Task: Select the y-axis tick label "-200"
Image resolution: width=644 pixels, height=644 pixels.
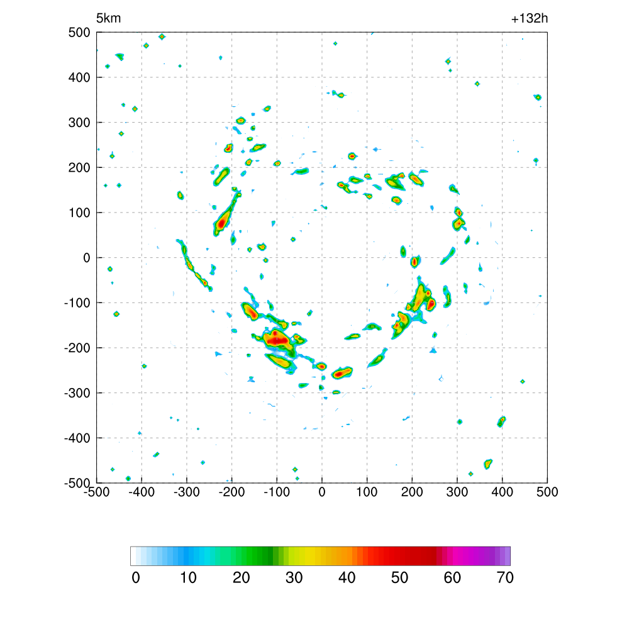Action: click(77, 348)
